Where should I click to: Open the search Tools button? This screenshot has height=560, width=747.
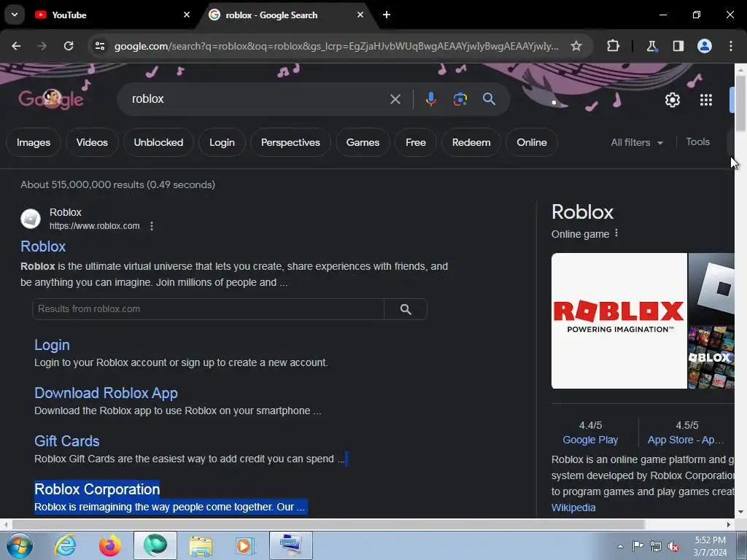[x=697, y=142]
